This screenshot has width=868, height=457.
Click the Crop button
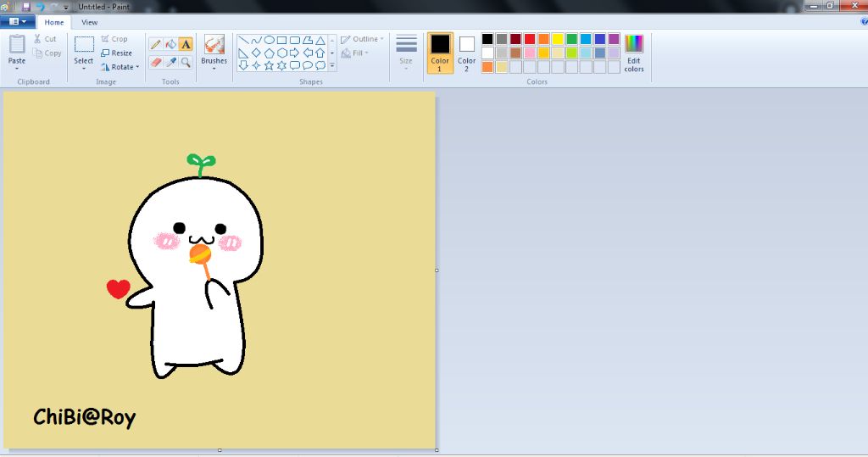coord(114,39)
